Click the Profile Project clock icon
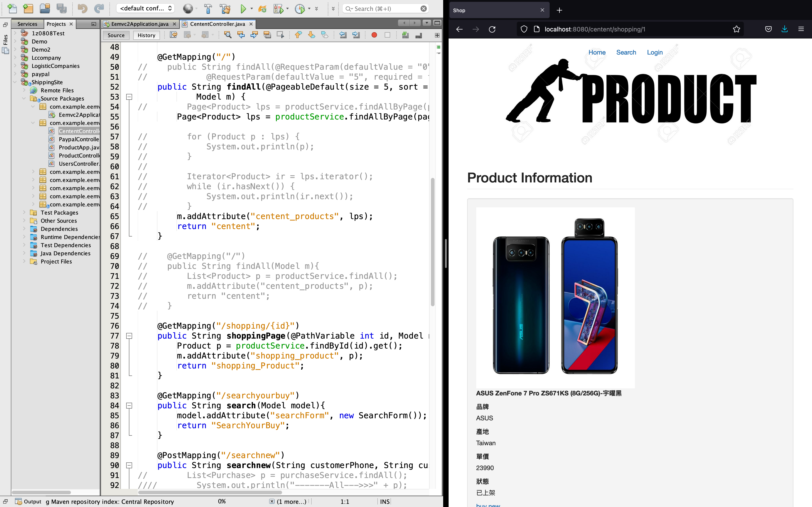The image size is (812, 507). coord(299,8)
